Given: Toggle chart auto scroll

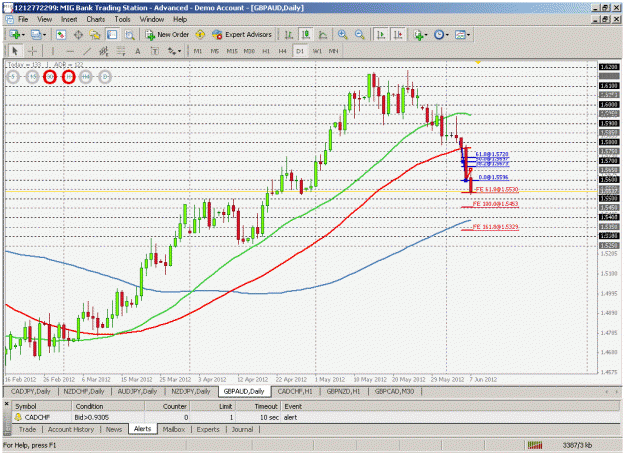Looking at the screenshot, I should coord(381,35).
